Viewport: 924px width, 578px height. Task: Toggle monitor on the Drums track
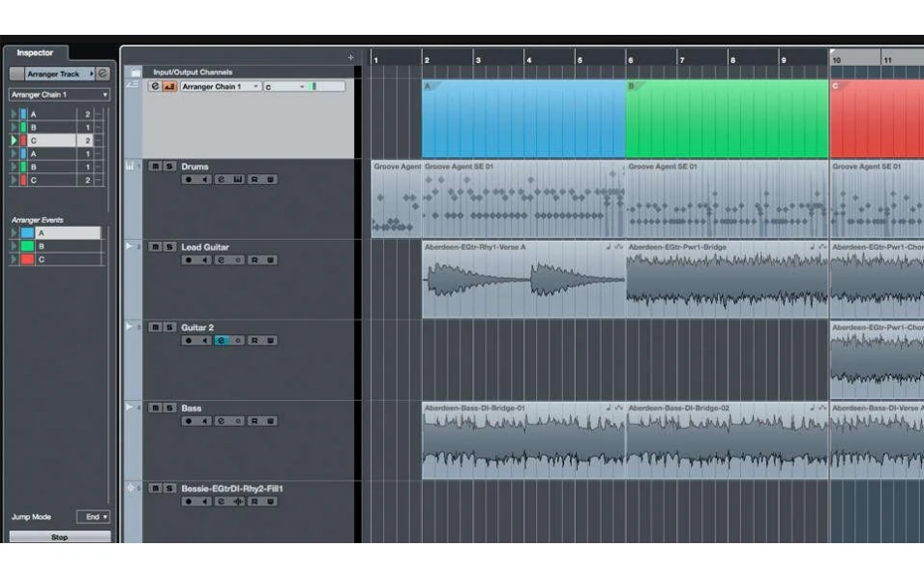(x=204, y=179)
